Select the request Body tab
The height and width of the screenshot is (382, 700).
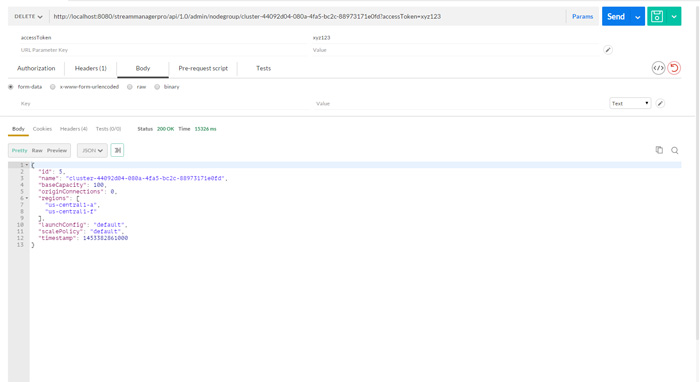[143, 68]
